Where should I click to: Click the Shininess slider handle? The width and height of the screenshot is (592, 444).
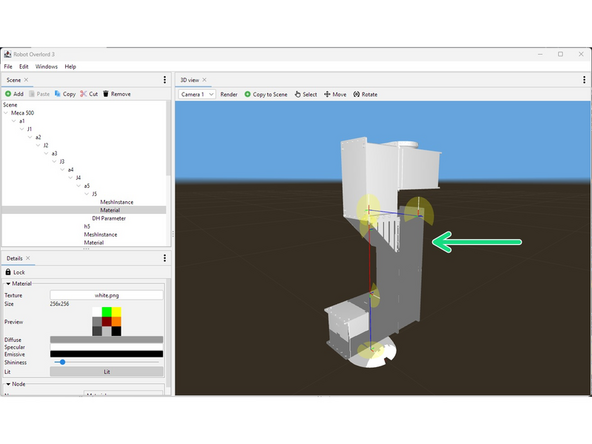(63, 362)
